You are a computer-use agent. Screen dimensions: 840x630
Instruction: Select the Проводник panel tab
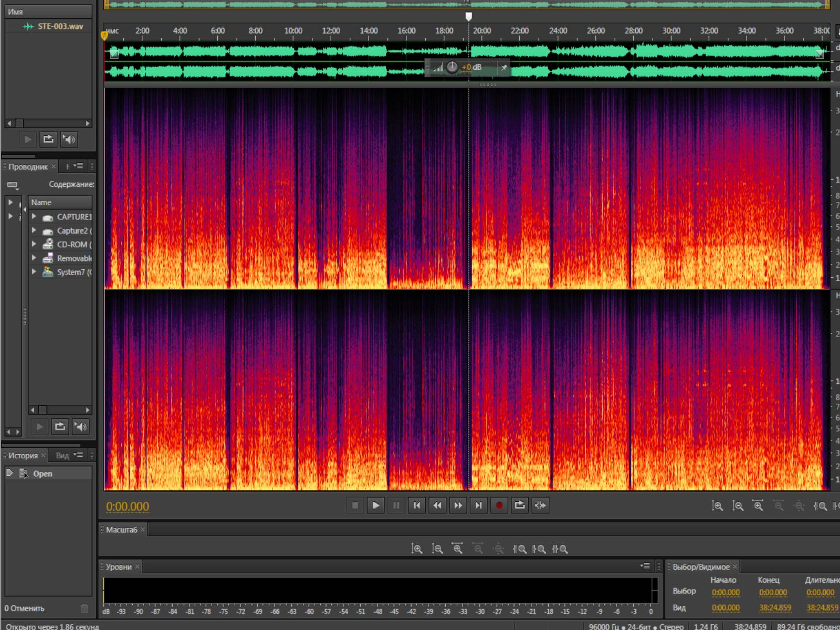28,167
